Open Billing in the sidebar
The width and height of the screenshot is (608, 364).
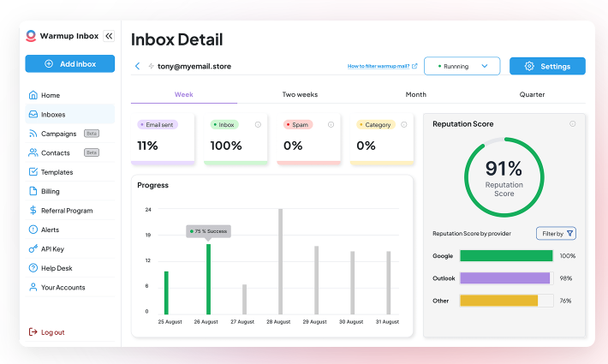[70, 191]
